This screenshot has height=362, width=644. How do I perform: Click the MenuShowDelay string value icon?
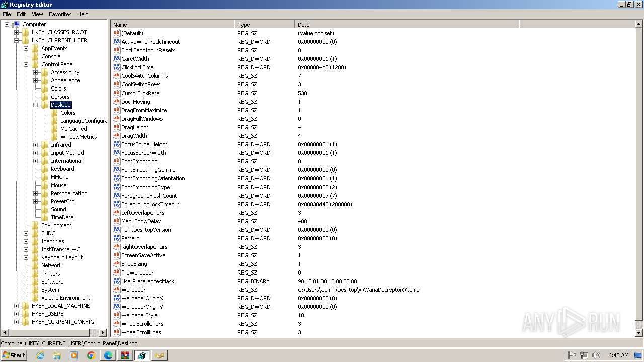pos(117,221)
